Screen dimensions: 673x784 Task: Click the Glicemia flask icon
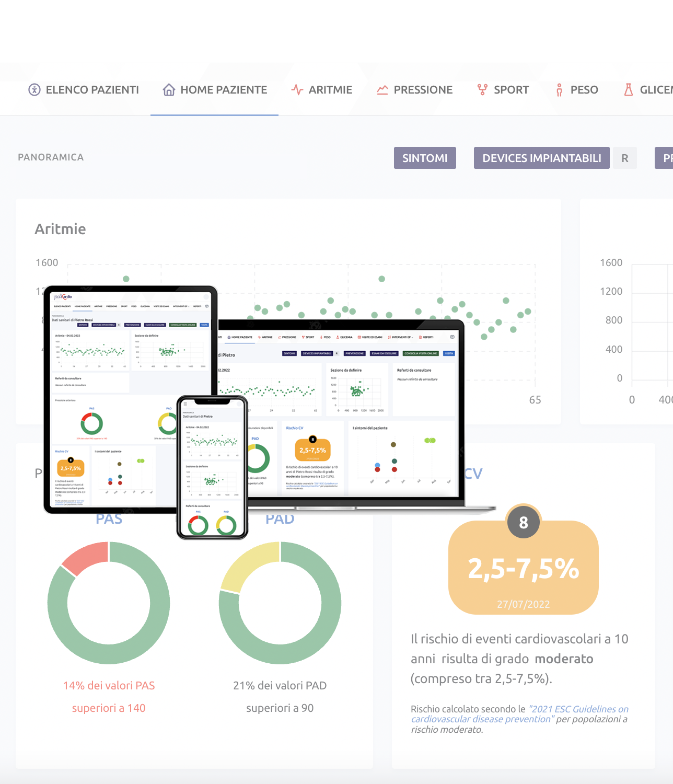629,90
